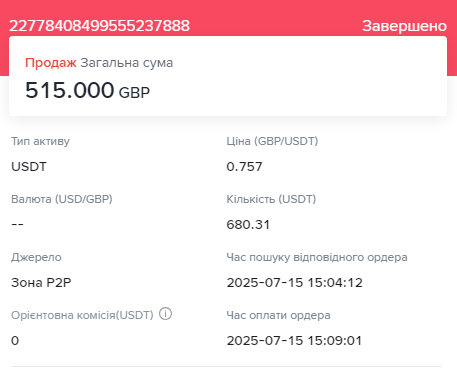Image resolution: width=457 pixels, height=369 pixels.
Task: Select the payment time 2025-07-15 15:09:01
Action: (294, 340)
